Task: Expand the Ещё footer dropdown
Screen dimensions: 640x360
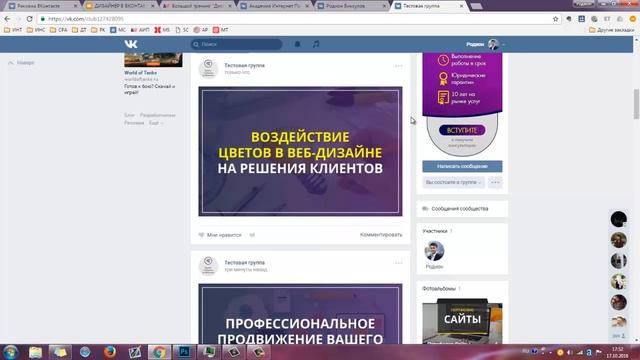Action: (156, 123)
